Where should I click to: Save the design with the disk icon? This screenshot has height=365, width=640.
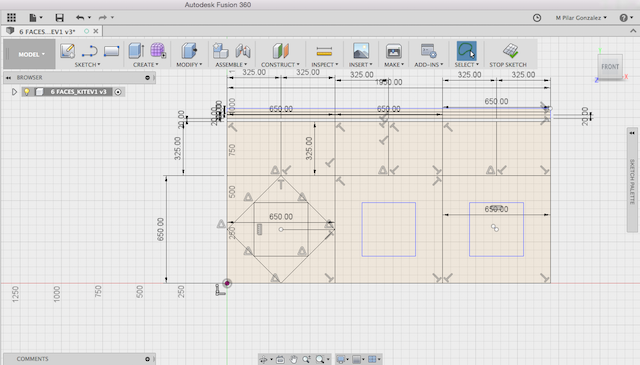[x=60, y=18]
